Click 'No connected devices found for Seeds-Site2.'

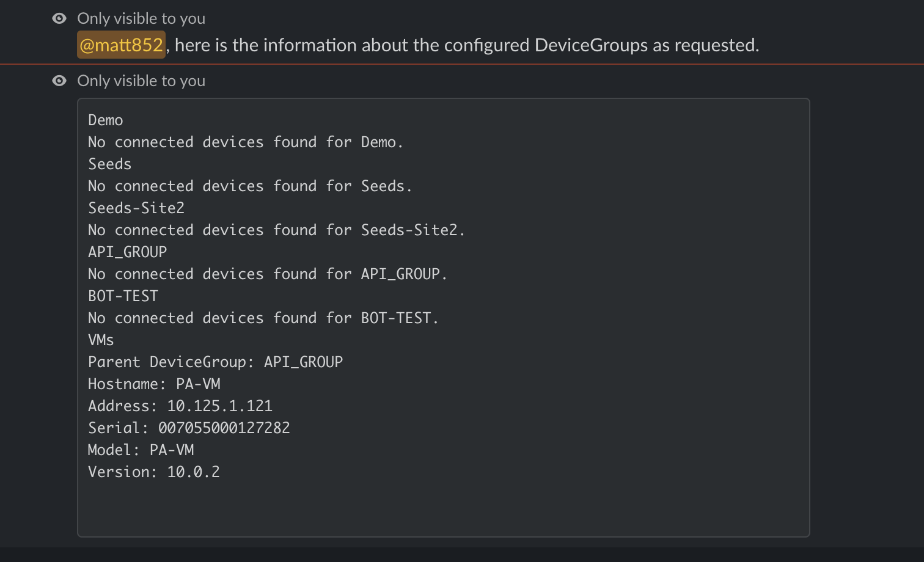click(x=276, y=230)
